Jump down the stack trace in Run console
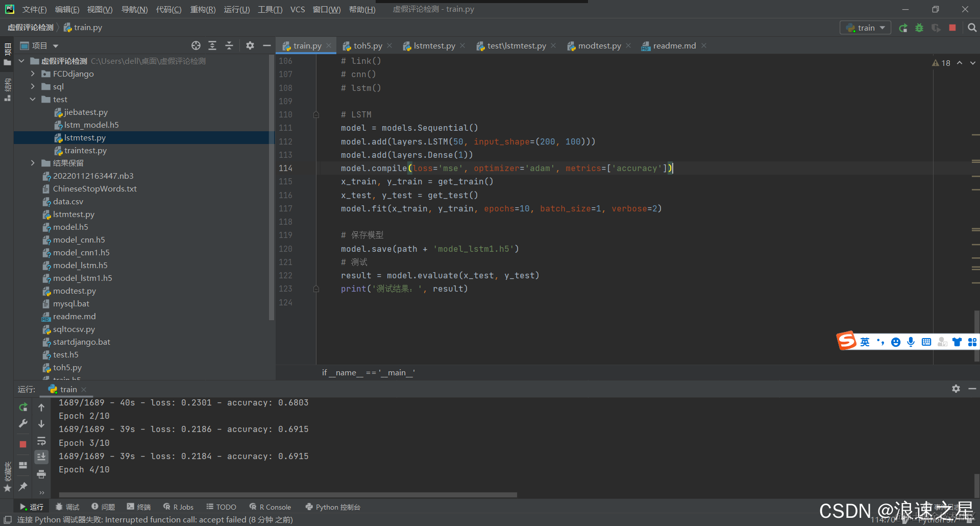980x526 pixels. (x=41, y=423)
